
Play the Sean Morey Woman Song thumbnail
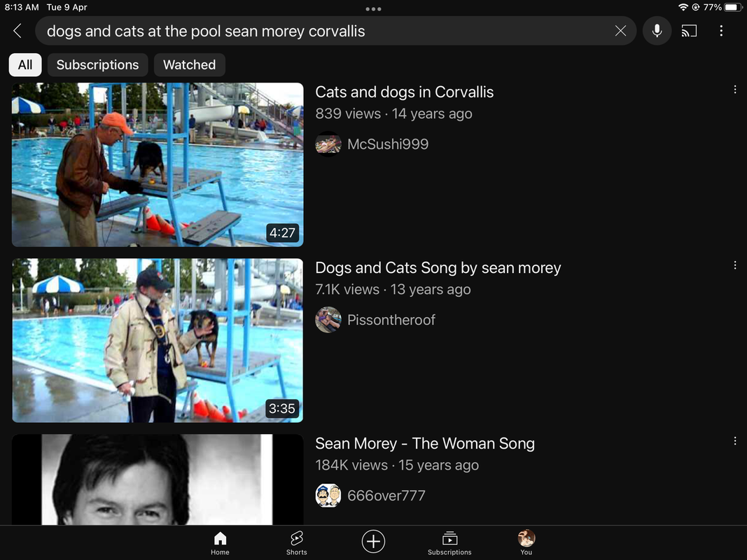(x=158, y=479)
